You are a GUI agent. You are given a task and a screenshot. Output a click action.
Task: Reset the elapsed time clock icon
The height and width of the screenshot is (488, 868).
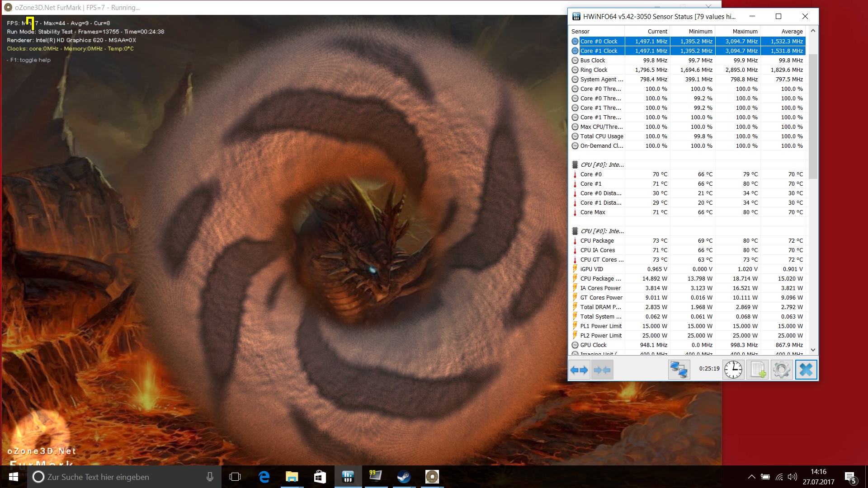click(x=733, y=370)
